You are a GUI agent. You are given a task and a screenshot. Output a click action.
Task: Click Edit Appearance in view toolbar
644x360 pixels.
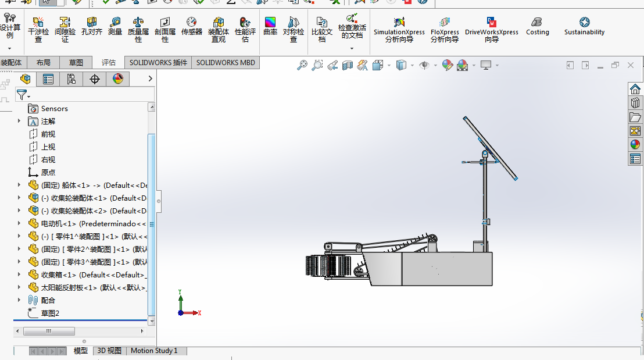(448, 65)
